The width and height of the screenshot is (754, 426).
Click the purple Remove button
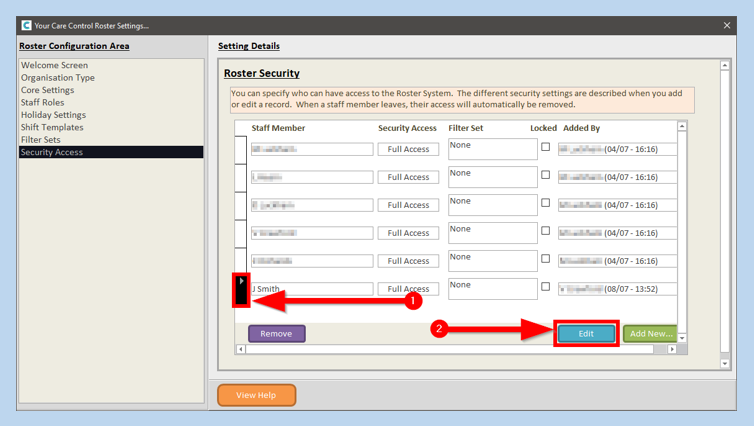(276, 333)
